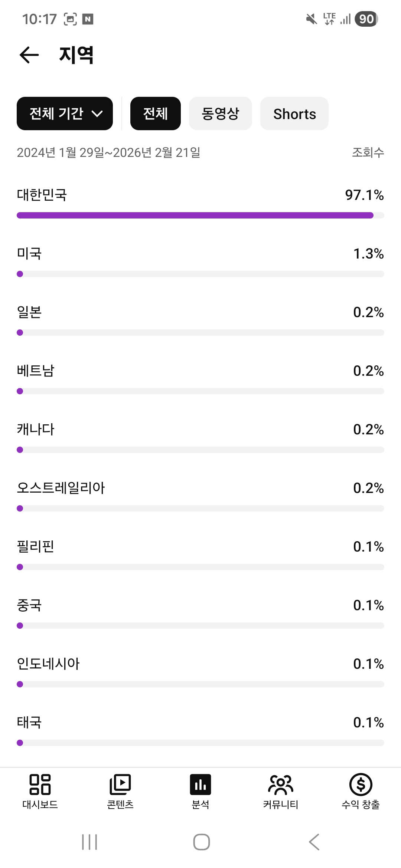Tap the 베트남 region label
Viewport: 401px width, 868px height.
pos(36,371)
